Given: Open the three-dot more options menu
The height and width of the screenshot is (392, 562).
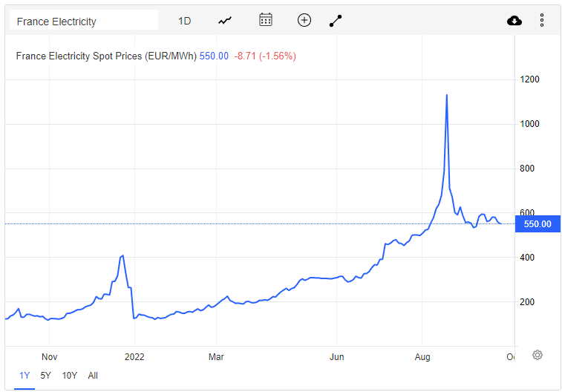Looking at the screenshot, I should click(x=542, y=20).
